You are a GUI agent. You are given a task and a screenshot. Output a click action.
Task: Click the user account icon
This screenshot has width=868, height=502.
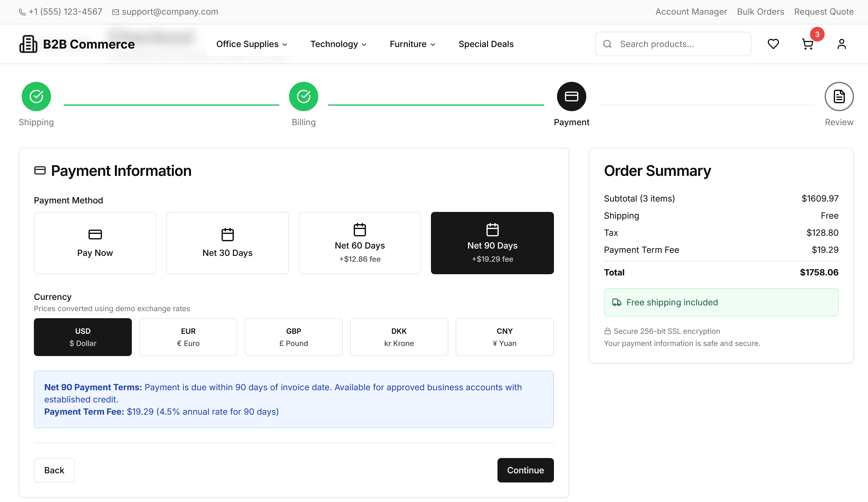pos(841,44)
